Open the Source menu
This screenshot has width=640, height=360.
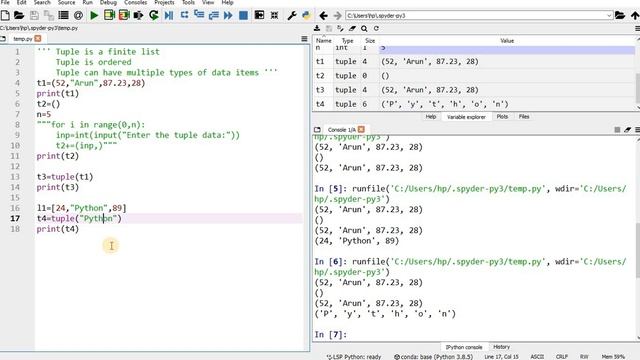coord(67,2)
